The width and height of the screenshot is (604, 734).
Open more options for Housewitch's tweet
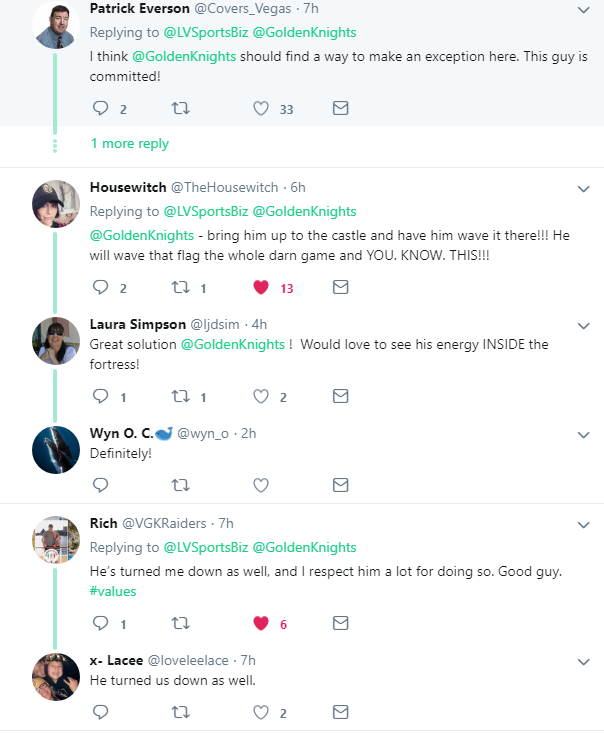pyautogui.click(x=584, y=187)
